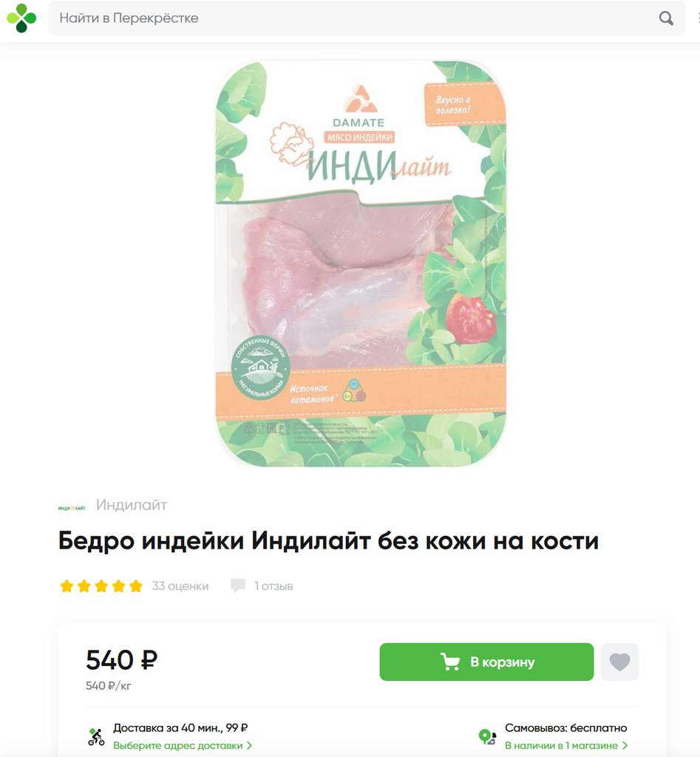
Task: Open the 1 отзыв review link
Action: click(273, 585)
